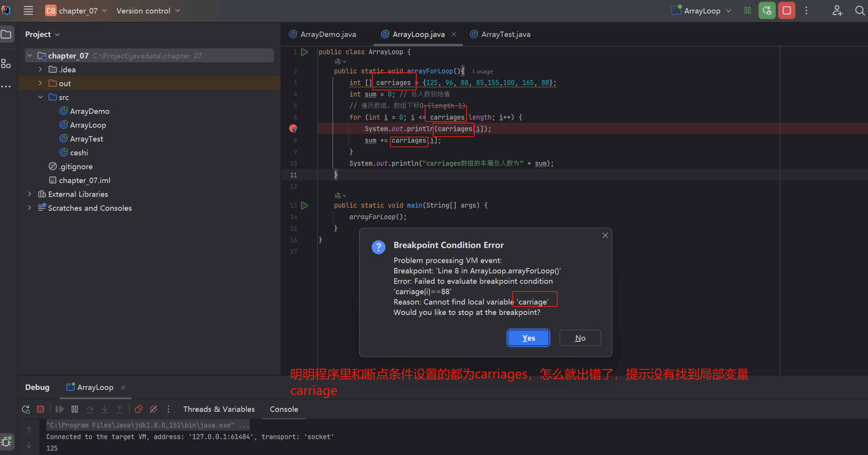Open the Console tab
The width and height of the screenshot is (868, 455).
(x=284, y=409)
